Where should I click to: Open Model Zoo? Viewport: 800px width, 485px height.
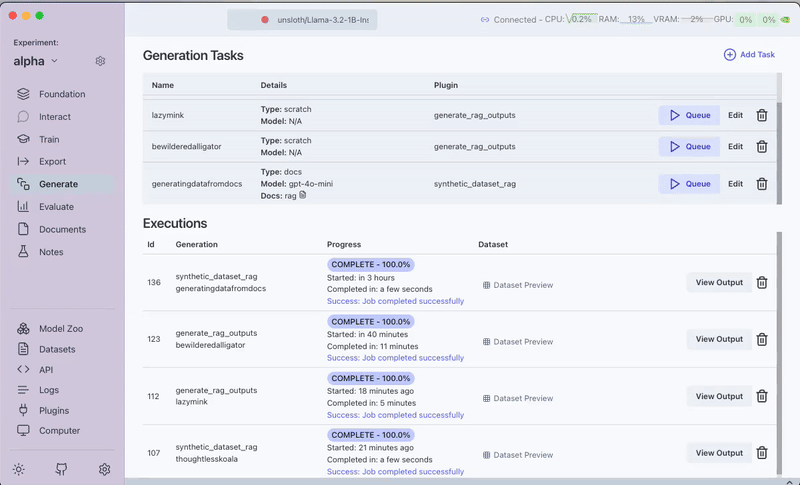(x=61, y=329)
